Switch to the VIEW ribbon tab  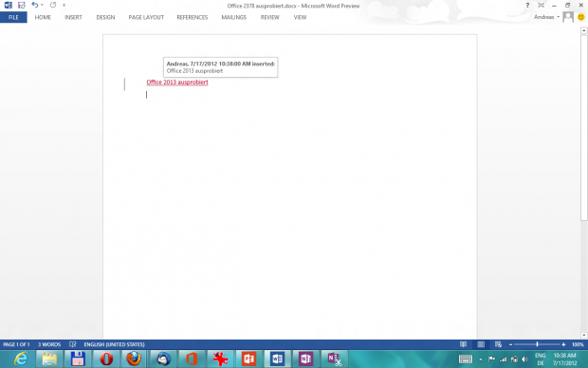point(300,17)
